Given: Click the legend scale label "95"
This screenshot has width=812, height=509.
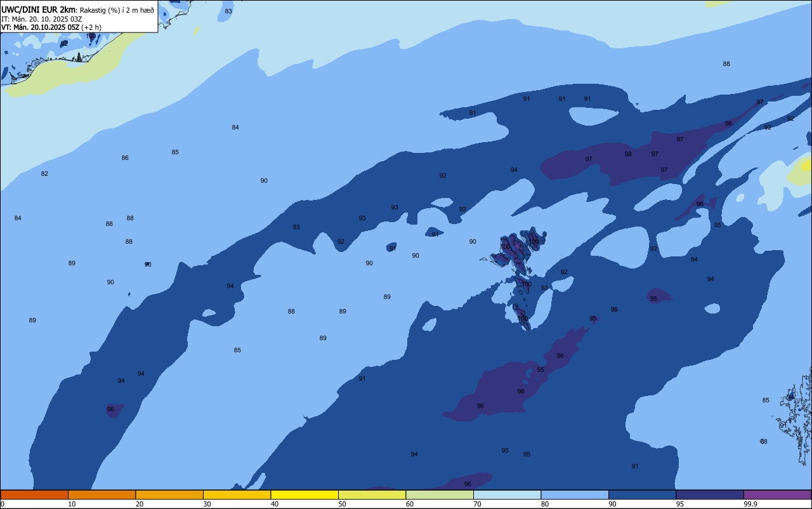Looking at the screenshot, I should coord(680,504).
